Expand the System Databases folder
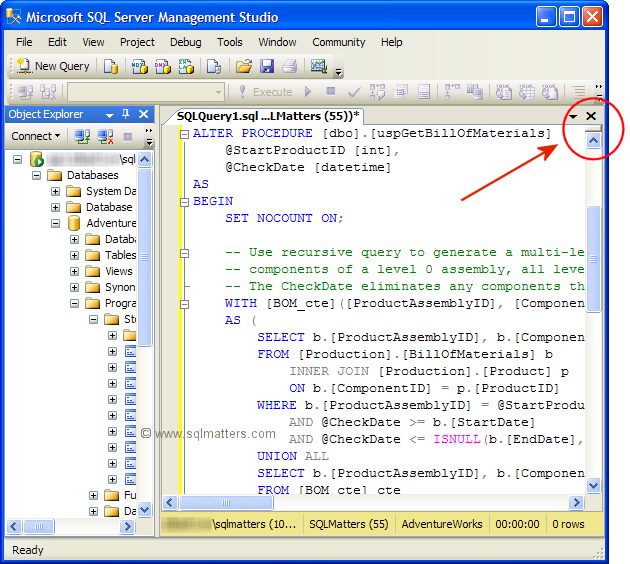630x564 pixels. [55, 191]
